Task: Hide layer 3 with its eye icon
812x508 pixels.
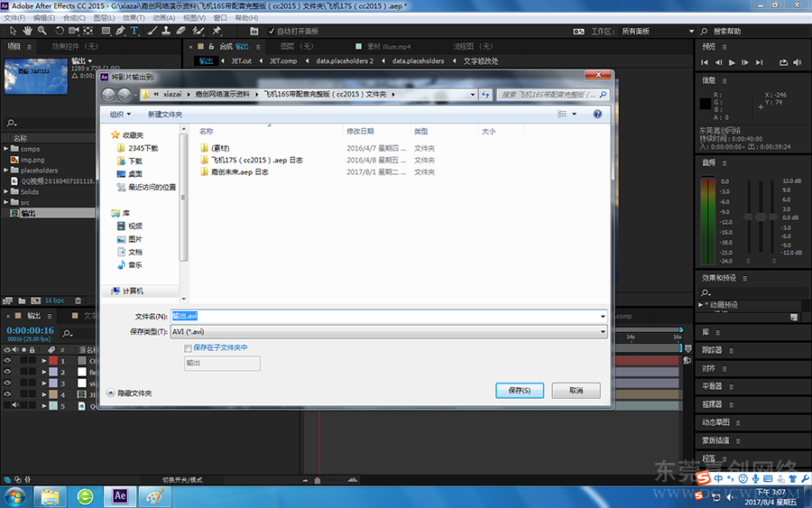Action: pyautogui.click(x=7, y=383)
